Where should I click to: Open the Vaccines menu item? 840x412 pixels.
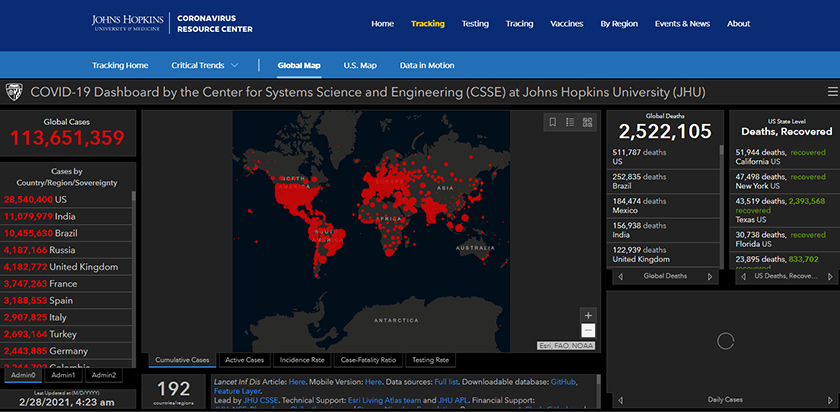pos(566,24)
